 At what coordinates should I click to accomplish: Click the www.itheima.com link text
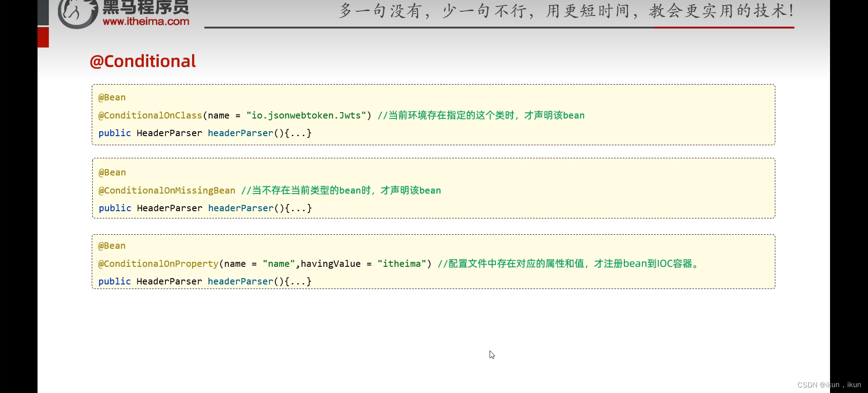[146, 21]
